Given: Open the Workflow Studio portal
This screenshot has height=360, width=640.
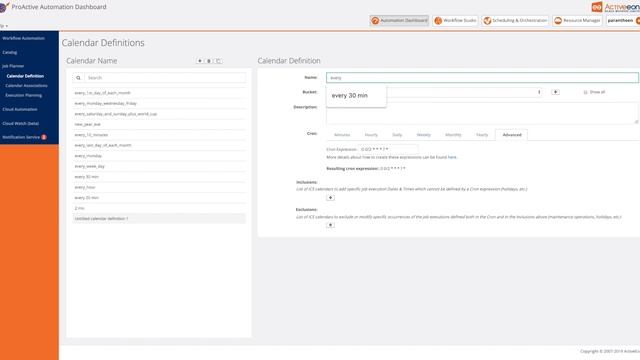Looking at the screenshot, I should pyautogui.click(x=455, y=20).
